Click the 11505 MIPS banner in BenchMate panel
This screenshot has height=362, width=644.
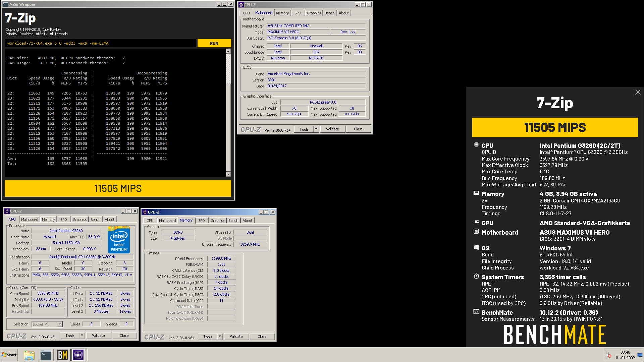pyautogui.click(x=555, y=127)
